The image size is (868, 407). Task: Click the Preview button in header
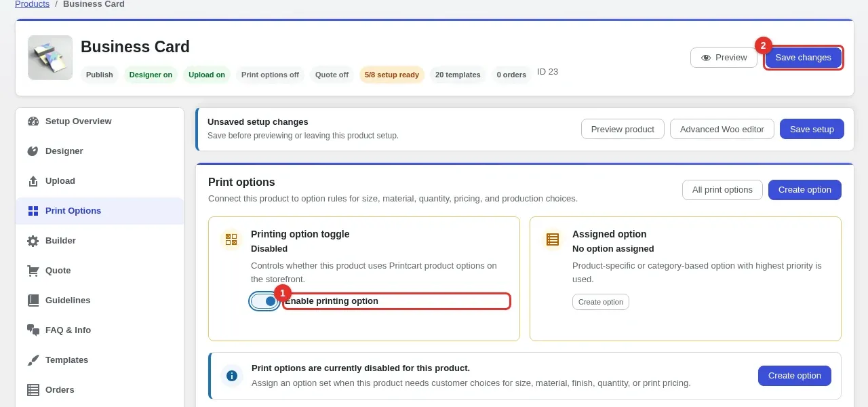(724, 58)
